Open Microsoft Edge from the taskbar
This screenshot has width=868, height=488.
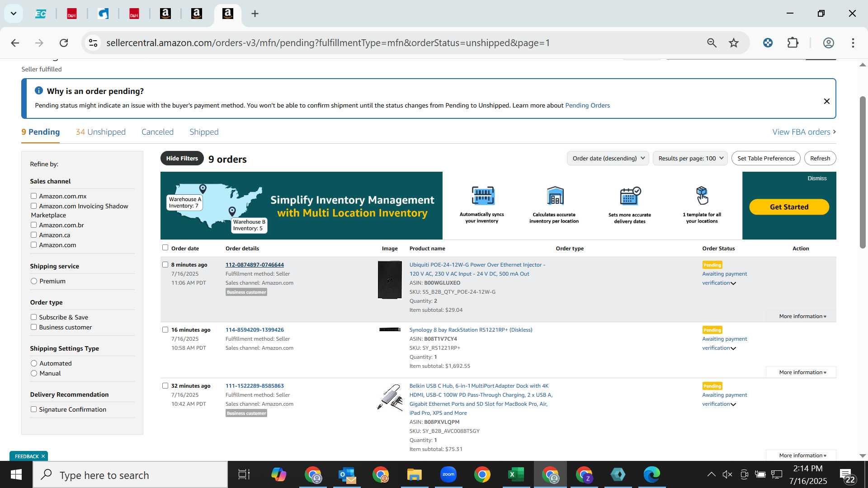tap(652, 475)
